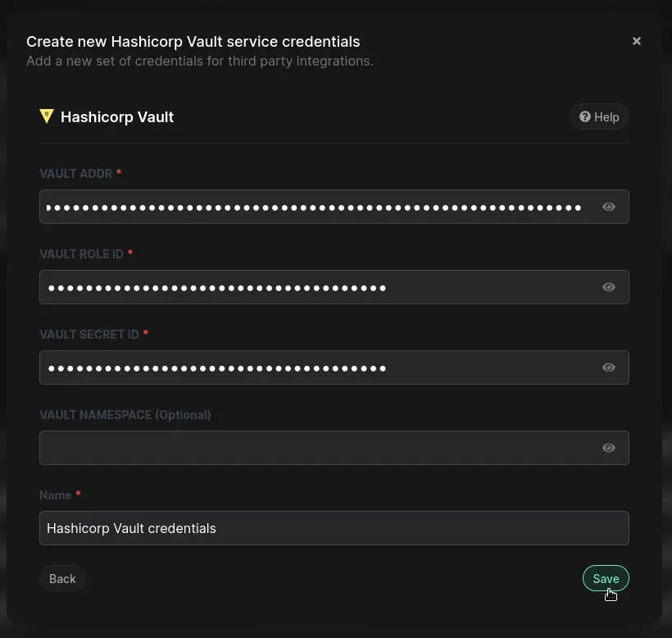Click the dialog title about service credentials
The image size is (672, 638).
(x=193, y=42)
